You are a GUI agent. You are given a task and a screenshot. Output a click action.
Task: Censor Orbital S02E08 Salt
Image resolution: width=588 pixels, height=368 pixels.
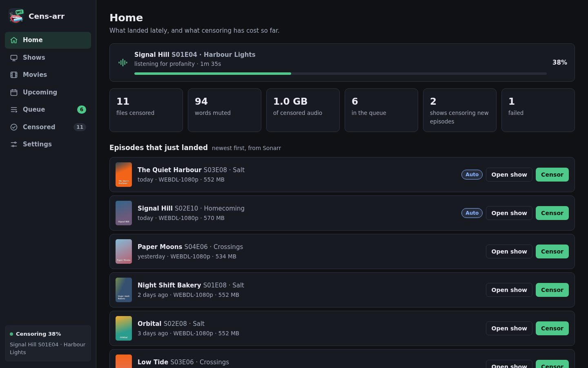click(x=552, y=328)
